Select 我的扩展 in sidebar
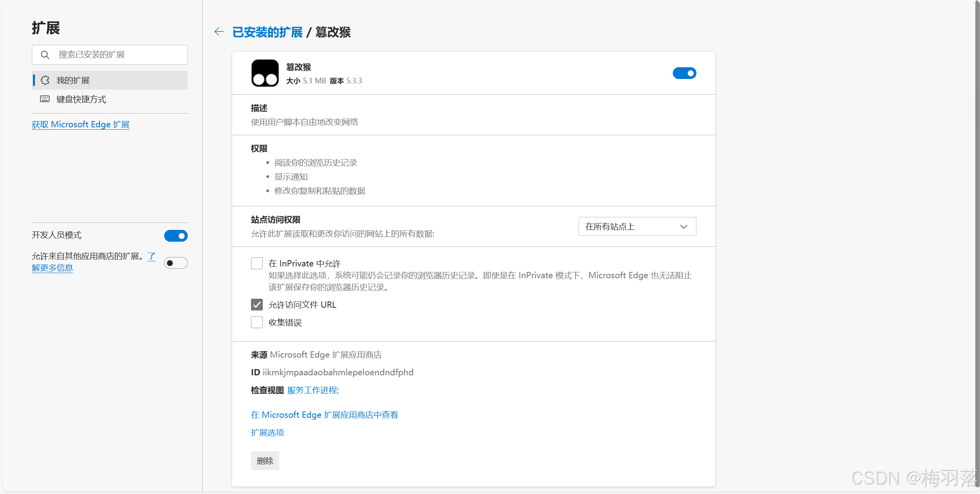This screenshot has height=494, width=980. point(73,81)
